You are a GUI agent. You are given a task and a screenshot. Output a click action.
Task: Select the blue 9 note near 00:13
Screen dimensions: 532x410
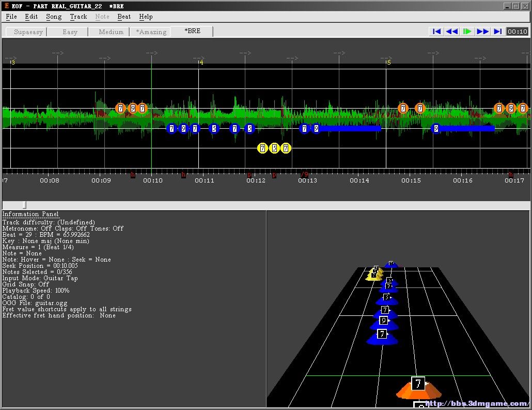click(316, 128)
